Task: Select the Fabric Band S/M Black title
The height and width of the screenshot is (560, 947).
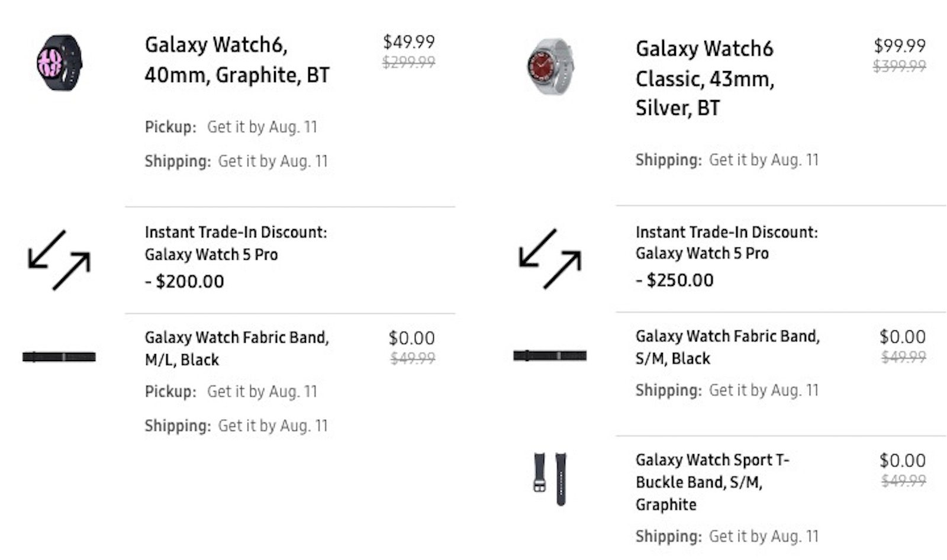Action: pyautogui.click(x=727, y=347)
